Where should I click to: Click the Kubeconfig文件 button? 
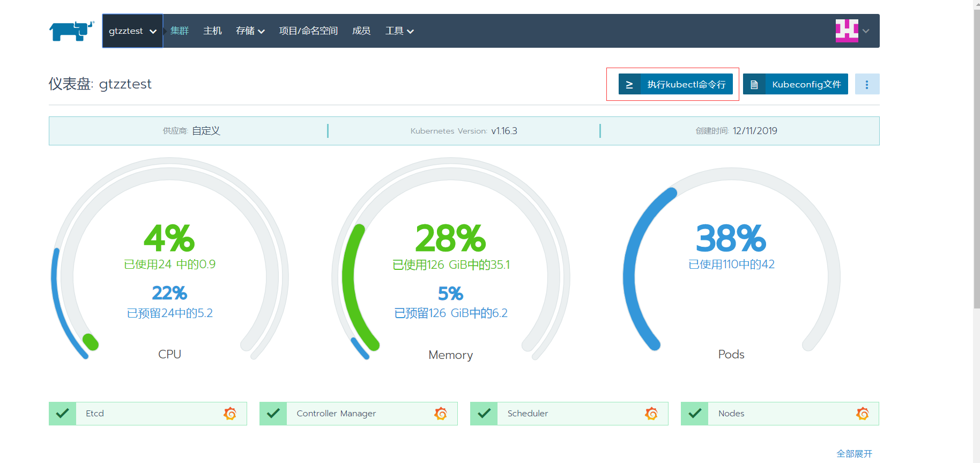point(796,84)
